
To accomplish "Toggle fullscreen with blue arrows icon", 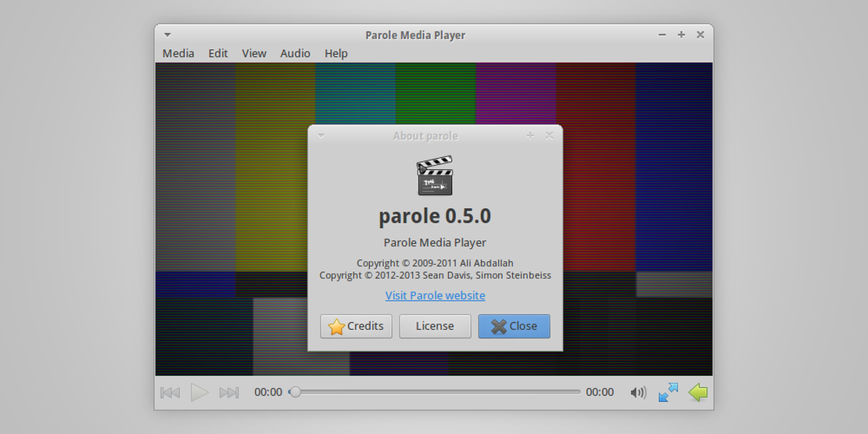I will (x=668, y=393).
